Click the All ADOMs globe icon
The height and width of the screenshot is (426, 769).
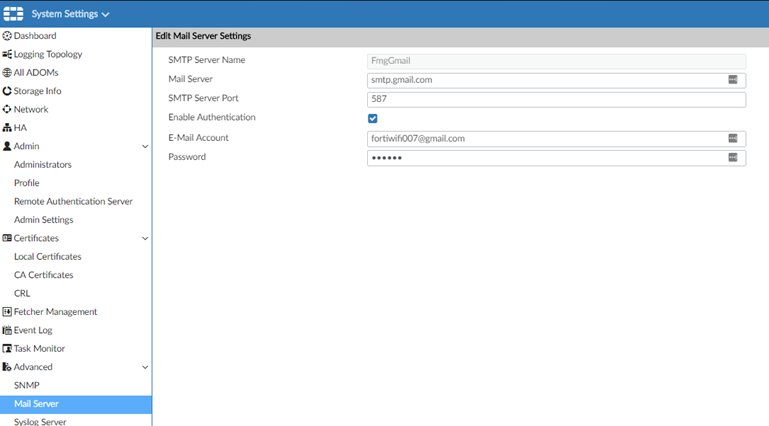(7, 73)
